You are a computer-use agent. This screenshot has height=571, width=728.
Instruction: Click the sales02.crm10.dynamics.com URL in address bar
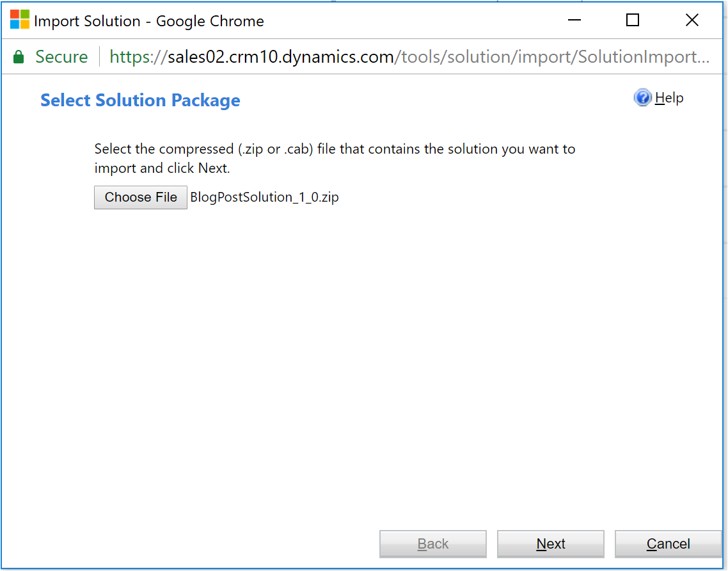coord(280,57)
